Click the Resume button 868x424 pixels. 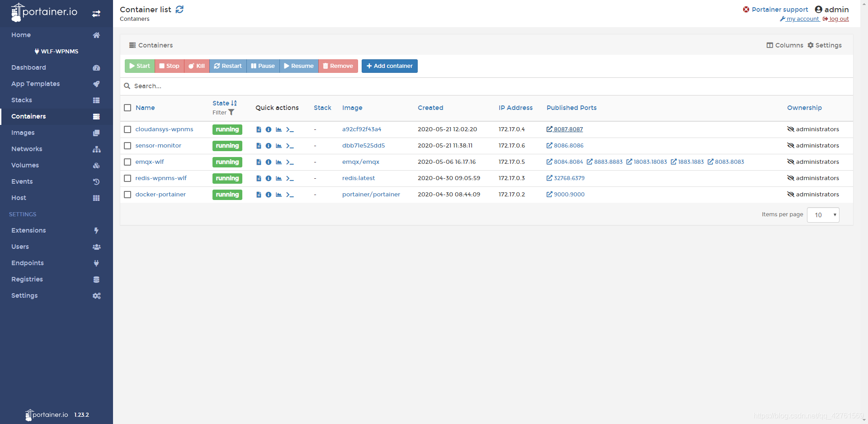pos(299,66)
